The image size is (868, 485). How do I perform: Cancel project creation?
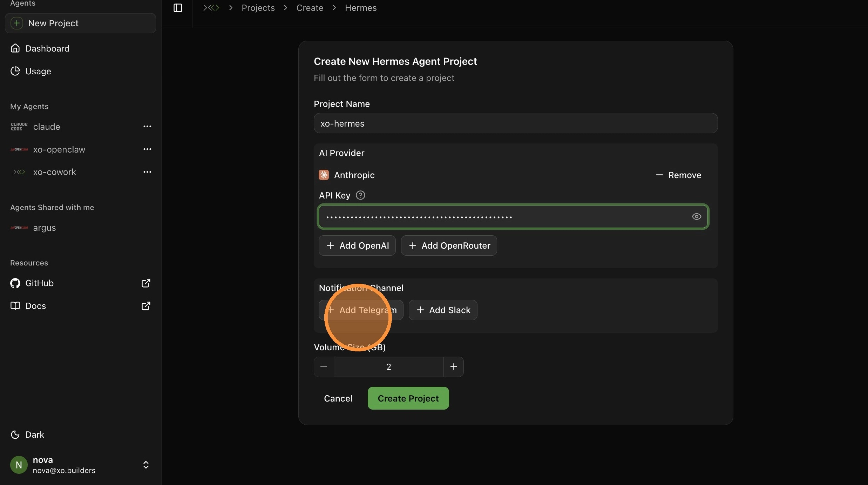(338, 398)
